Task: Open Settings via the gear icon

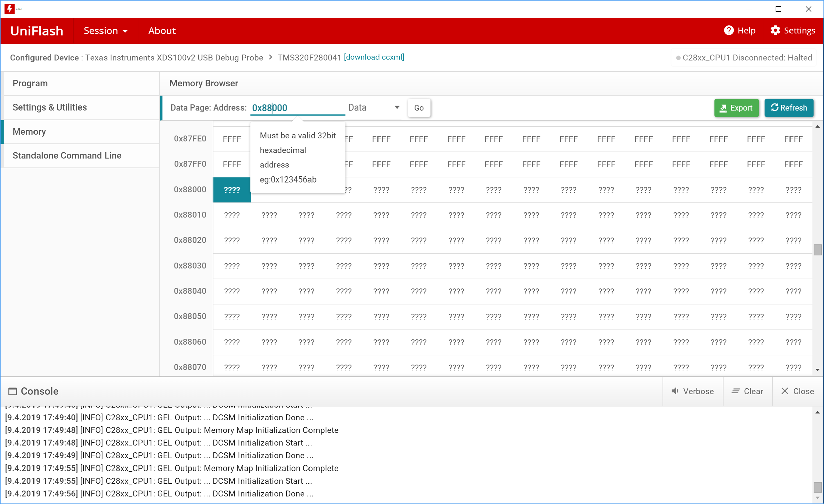Action: 775,31
